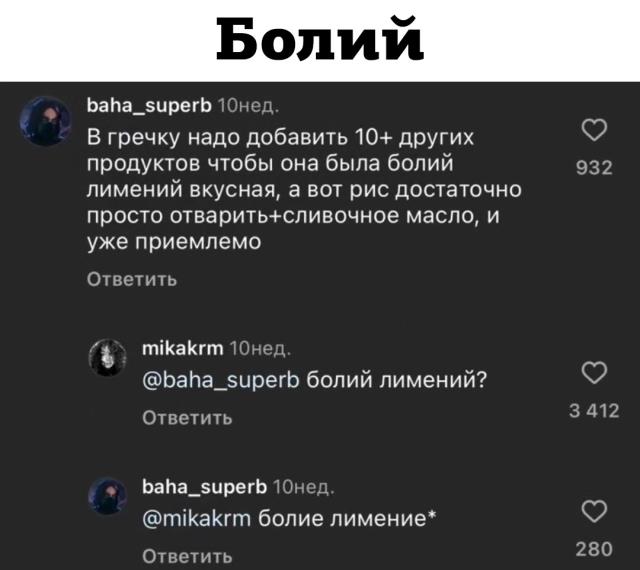Open baha_superb's avatar on the top comment

pos(44,123)
